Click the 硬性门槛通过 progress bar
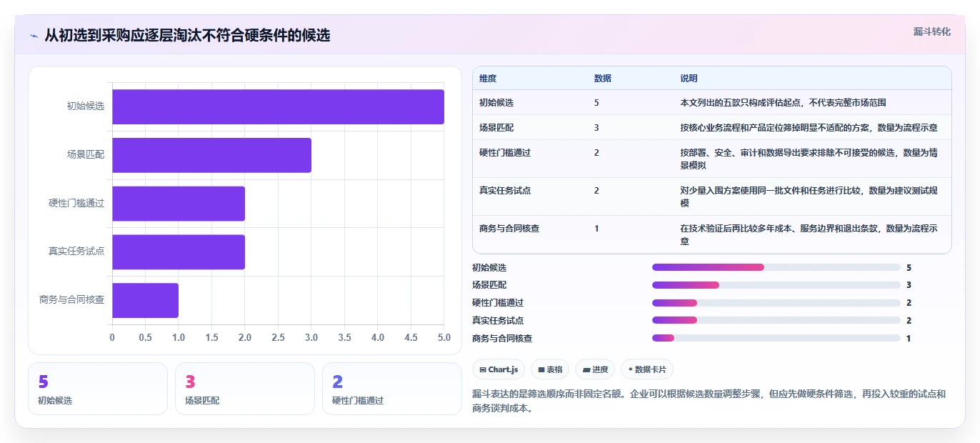 [776, 303]
